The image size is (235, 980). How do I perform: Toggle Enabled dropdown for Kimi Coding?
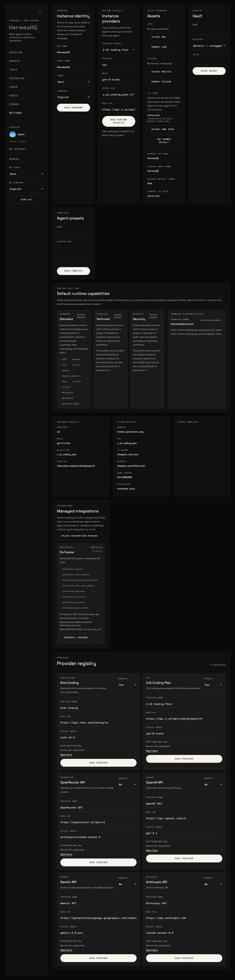(x=127, y=685)
